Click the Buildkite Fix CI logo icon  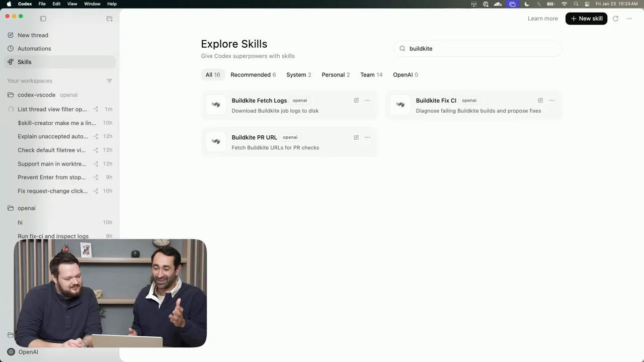pyautogui.click(x=400, y=105)
